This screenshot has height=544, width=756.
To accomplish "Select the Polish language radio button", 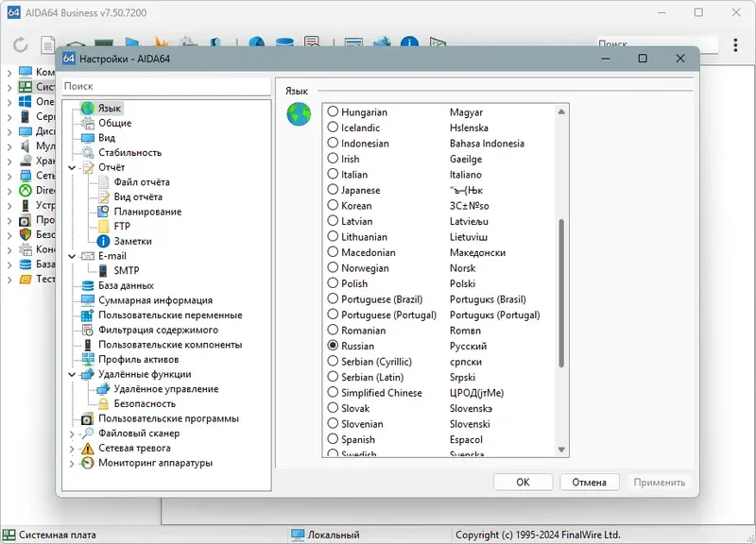I will (x=333, y=283).
